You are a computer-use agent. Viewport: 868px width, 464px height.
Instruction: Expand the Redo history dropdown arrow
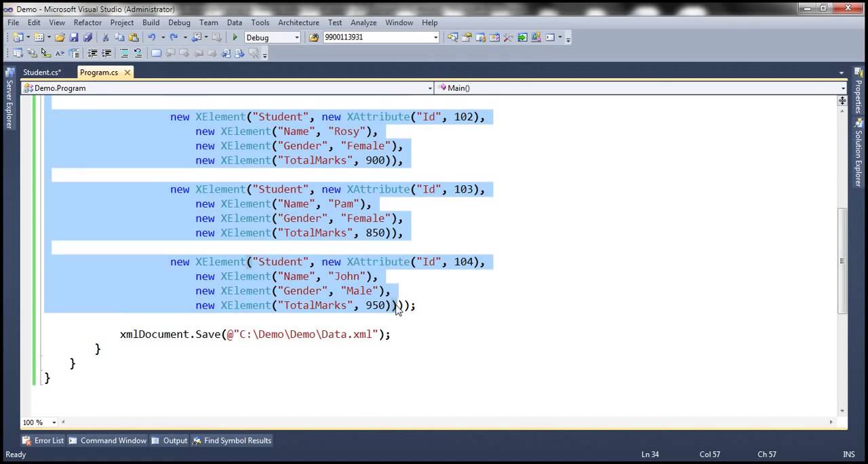click(185, 37)
